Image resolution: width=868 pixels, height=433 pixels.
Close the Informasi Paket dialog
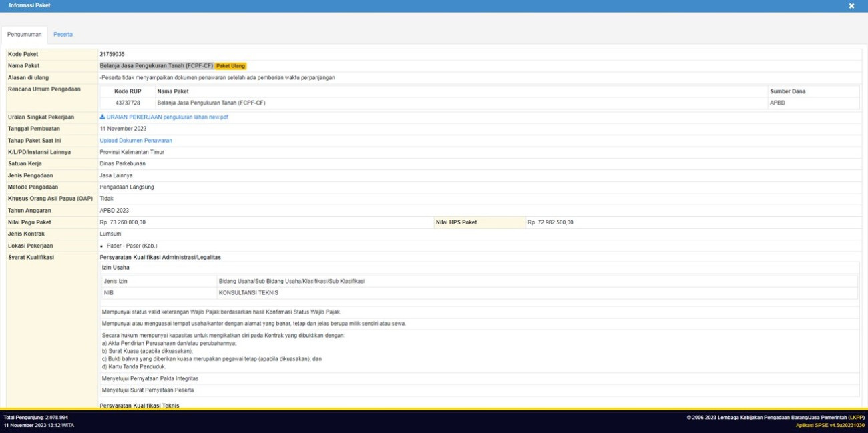click(x=851, y=6)
